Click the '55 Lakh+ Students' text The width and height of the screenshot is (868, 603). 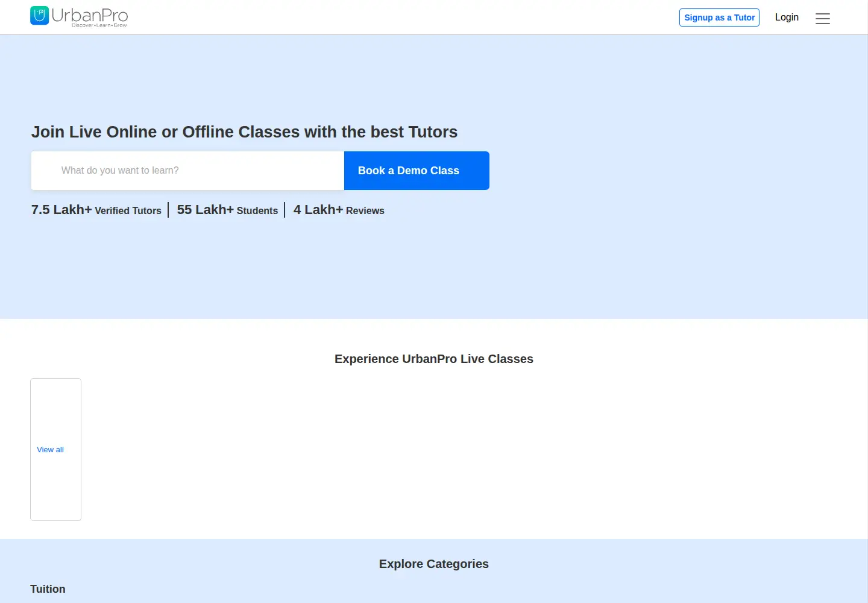[x=227, y=210]
